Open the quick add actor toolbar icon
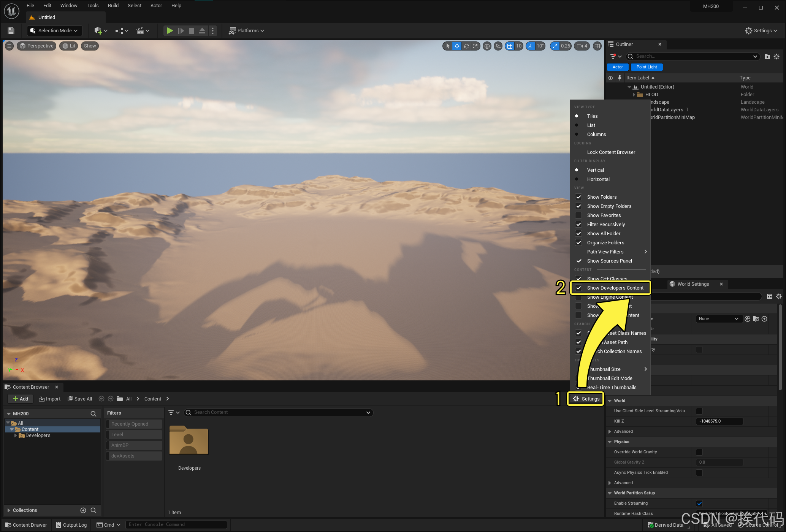786x532 pixels. click(x=98, y=31)
